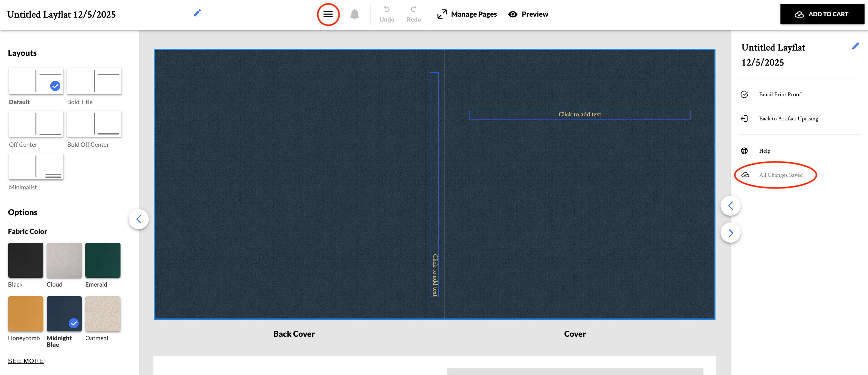
Task: Click the Back Cover label
Action: pyautogui.click(x=294, y=334)
